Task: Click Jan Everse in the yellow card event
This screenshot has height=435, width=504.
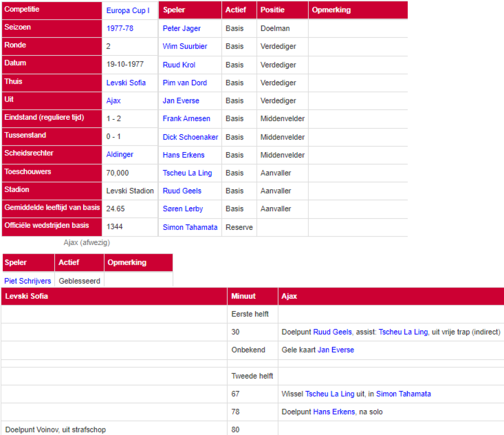Action: [336, 350]
